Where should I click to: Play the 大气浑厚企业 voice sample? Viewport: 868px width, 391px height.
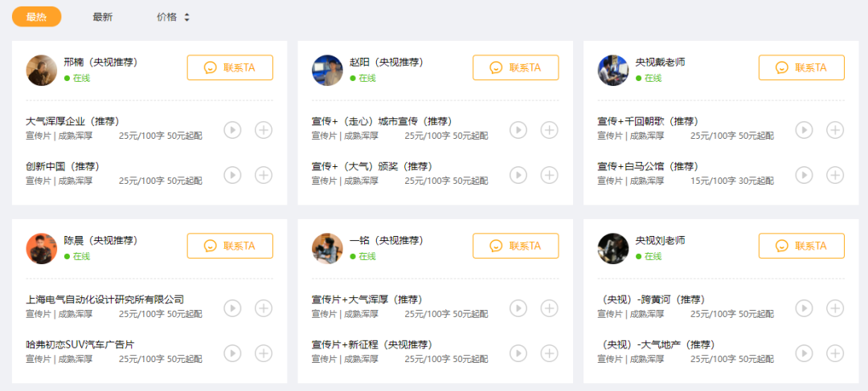coord(232,129)
